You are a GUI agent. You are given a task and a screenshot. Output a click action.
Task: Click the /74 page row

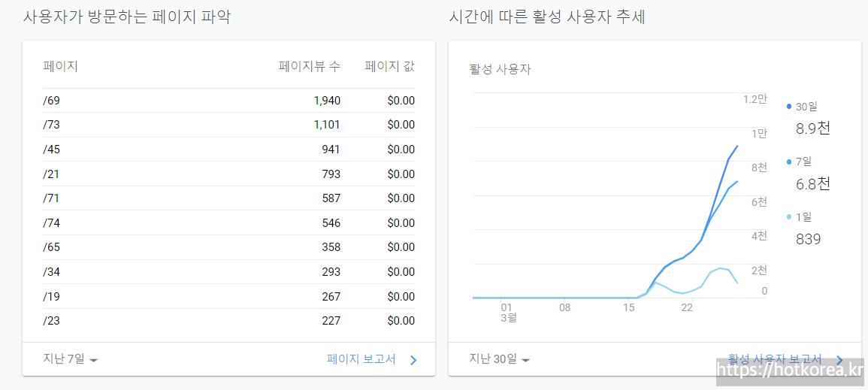(228, 223)
